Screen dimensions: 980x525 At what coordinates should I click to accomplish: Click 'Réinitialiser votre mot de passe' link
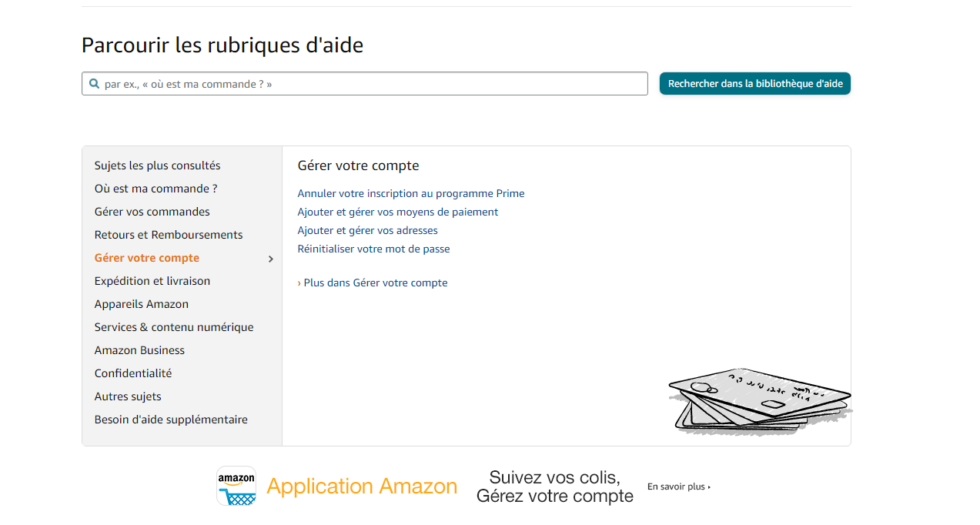[x=373, y=249]
